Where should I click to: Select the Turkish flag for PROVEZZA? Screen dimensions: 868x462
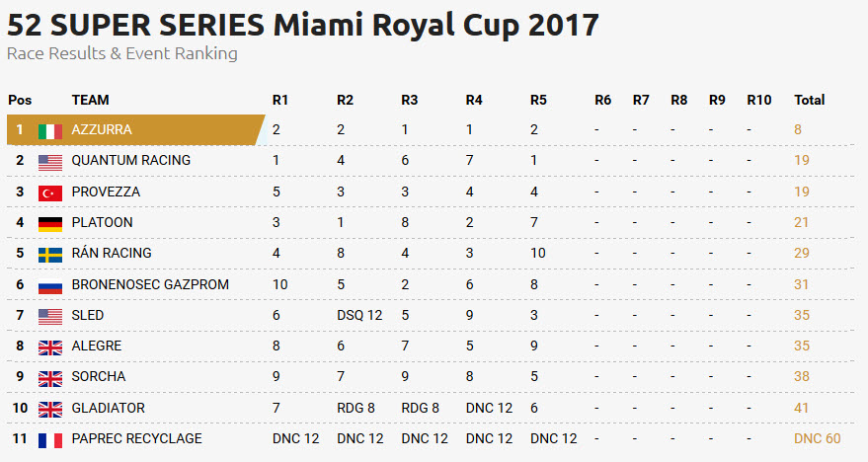point(50,193)
